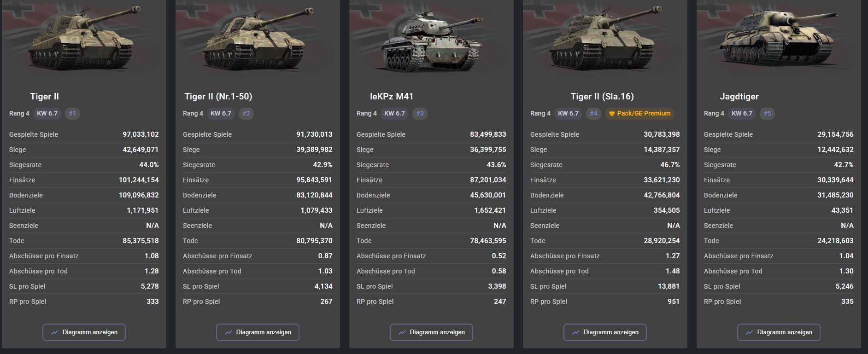Screen dimensions: 868x354
Task: Click the KW 6.7 badge on Tiger II
Action: coord(47,113)
